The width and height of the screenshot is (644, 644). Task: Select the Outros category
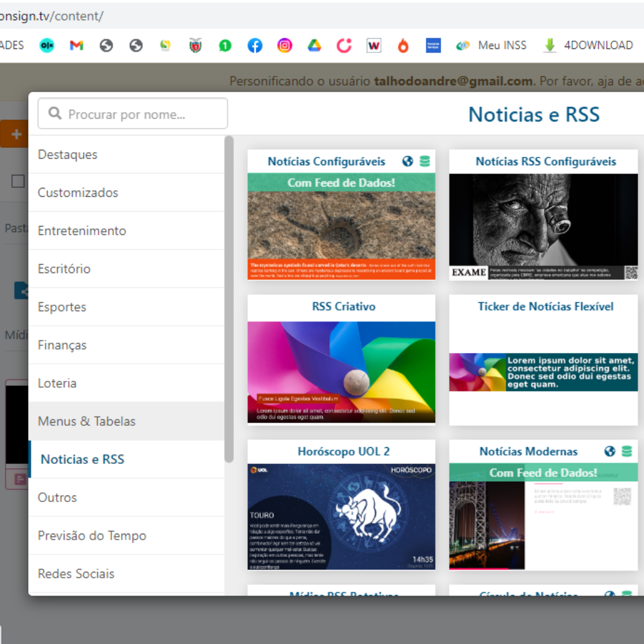pyautogui.click(x=126, y=498)
